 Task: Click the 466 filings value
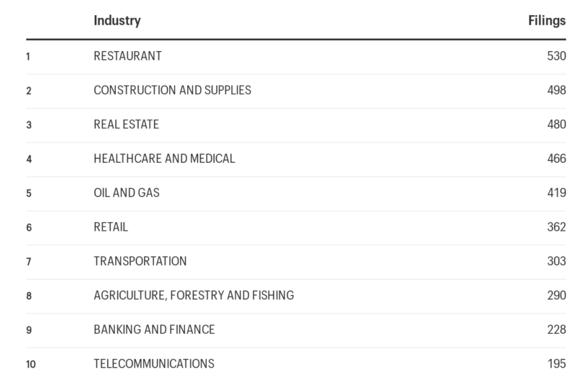pyautogui.click(x=557, y=158)
